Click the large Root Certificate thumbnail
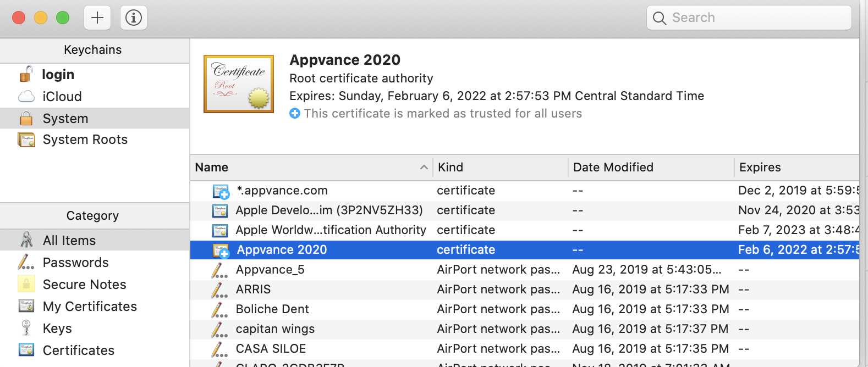 (239, 84)
